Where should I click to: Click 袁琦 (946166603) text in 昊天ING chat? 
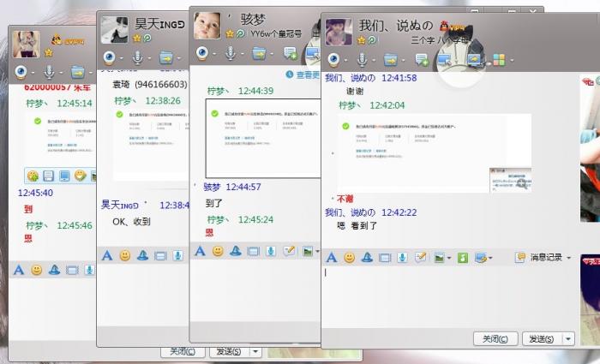tap(150, 85)
